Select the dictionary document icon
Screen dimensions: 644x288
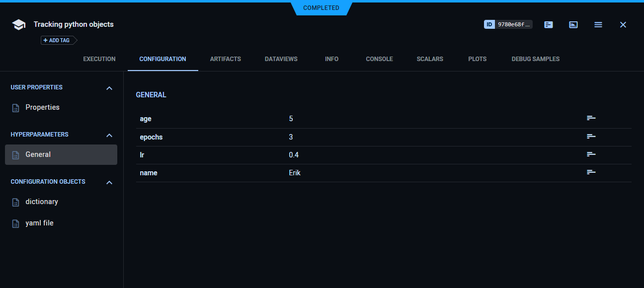pyautogui.click(x=15, y=202)
